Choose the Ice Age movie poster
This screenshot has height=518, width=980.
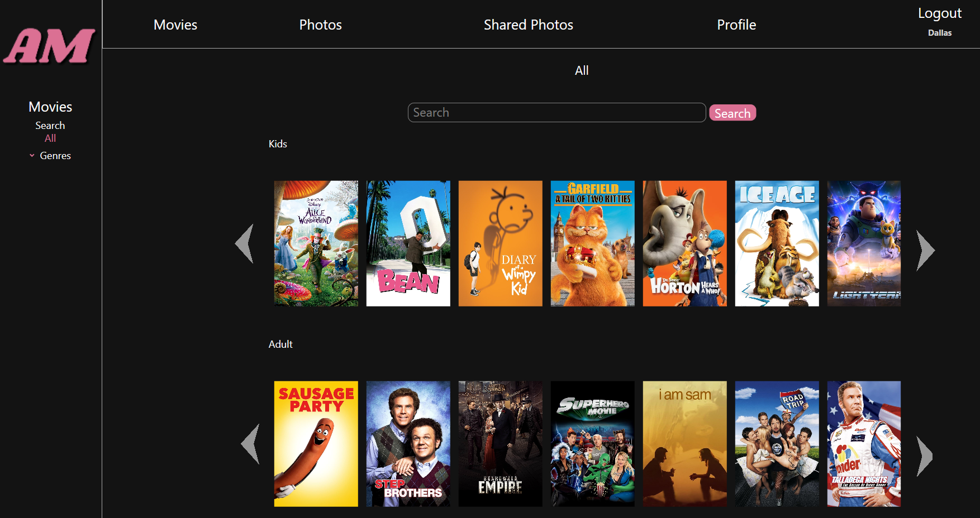pyautogui.click(x=777, y=243)
